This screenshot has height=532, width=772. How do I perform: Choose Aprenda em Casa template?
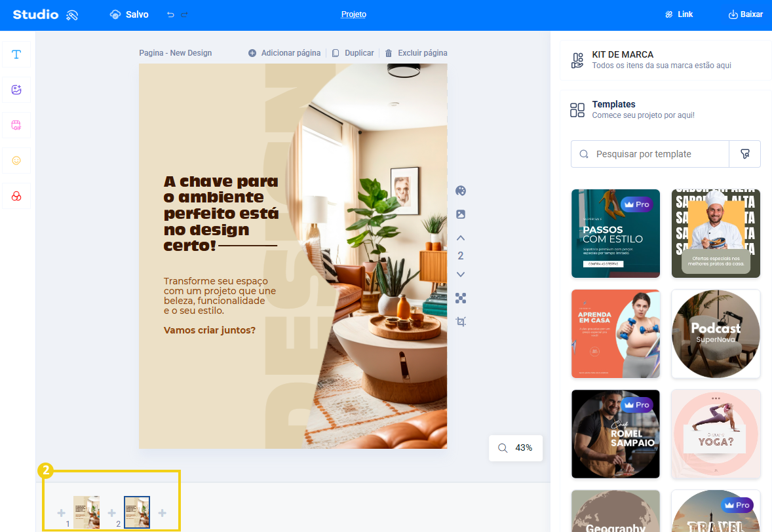(x=615, y=333)
